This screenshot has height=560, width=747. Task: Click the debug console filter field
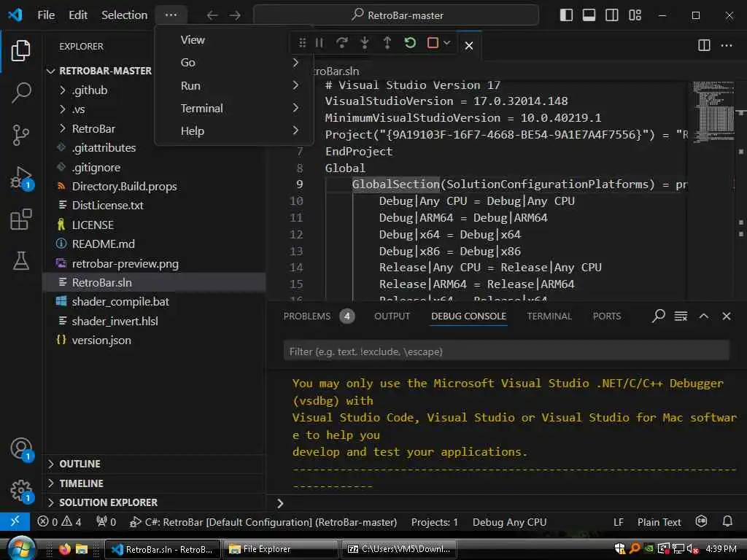(x=506, y=351)
